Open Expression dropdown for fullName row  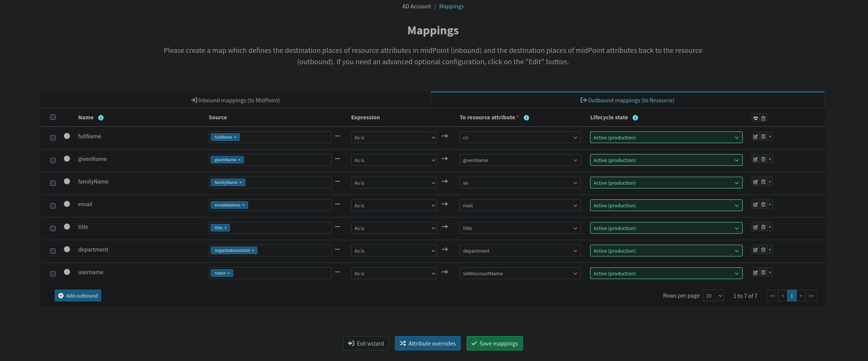pos(394,137)
